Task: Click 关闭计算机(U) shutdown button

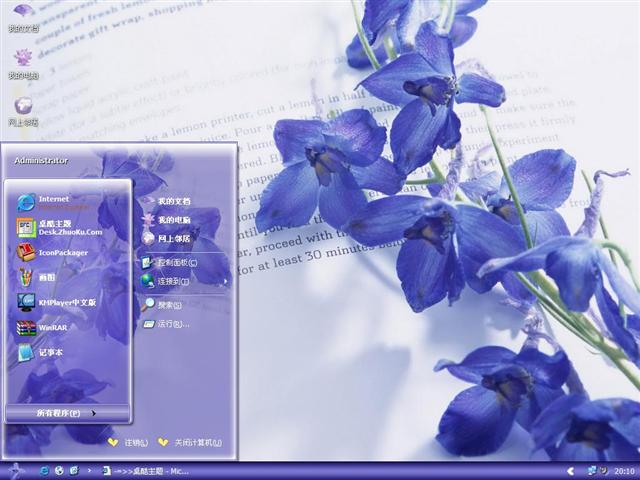Action: coord(190,442)
